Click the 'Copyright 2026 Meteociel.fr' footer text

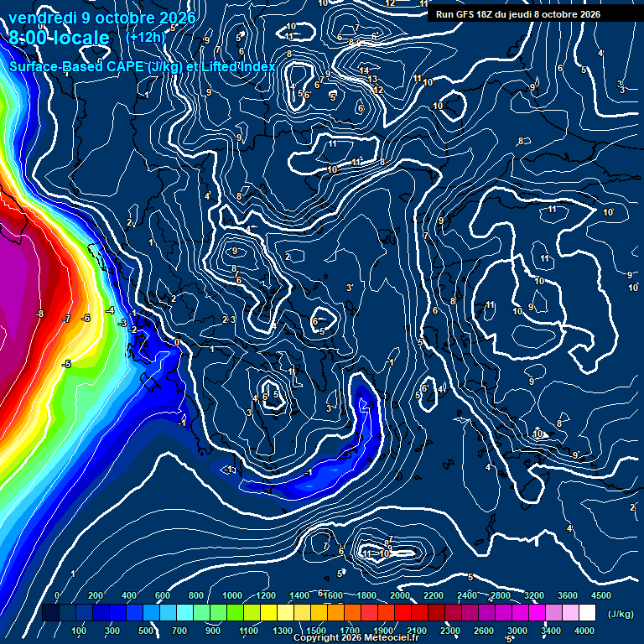point(356,637)
